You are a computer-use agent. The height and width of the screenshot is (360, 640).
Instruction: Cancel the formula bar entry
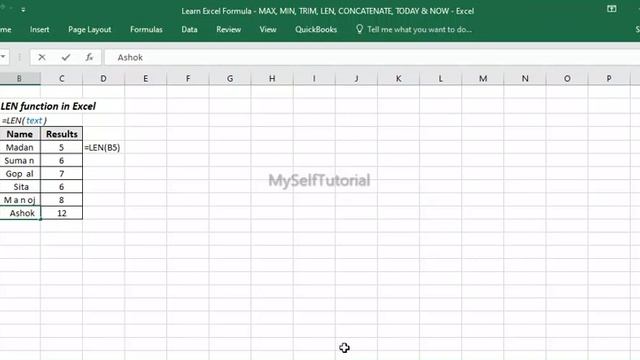click(42, 58)
